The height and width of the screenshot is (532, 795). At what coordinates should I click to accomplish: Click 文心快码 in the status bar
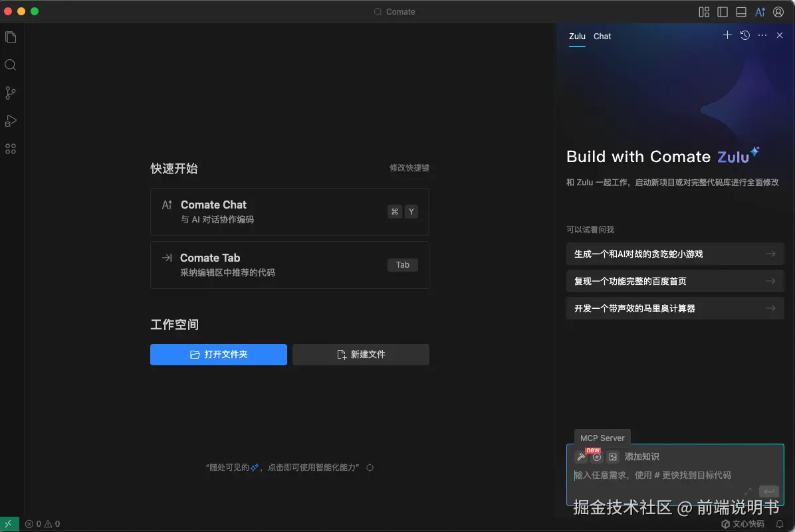[742, 524]
